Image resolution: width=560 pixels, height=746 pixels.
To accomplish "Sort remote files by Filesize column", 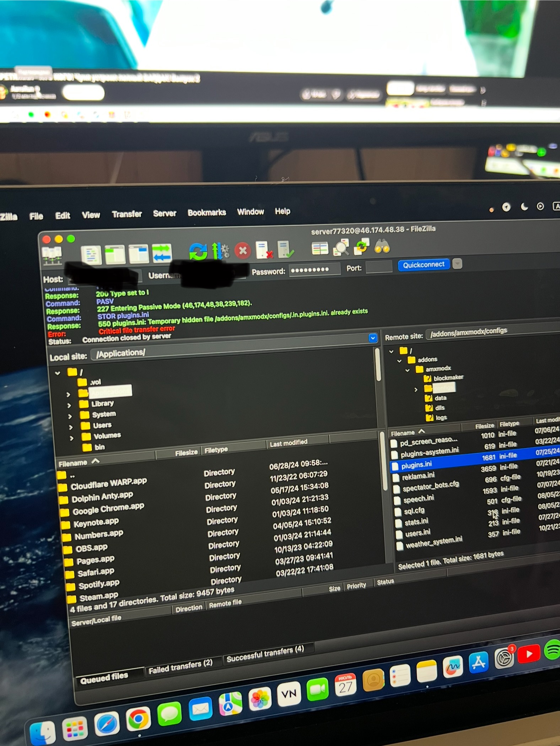I will 484,426.
